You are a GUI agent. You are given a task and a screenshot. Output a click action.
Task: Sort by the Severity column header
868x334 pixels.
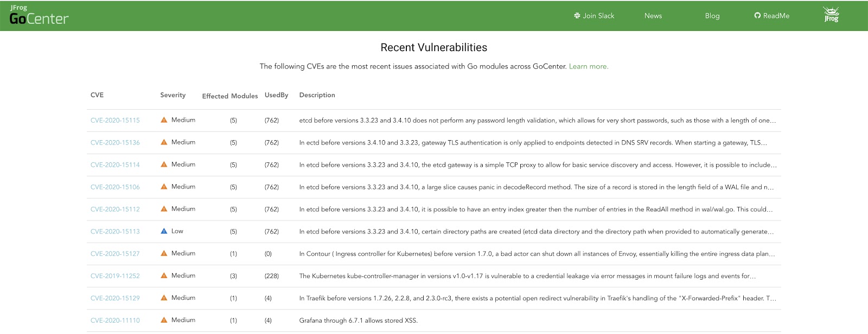click(173, 95)
